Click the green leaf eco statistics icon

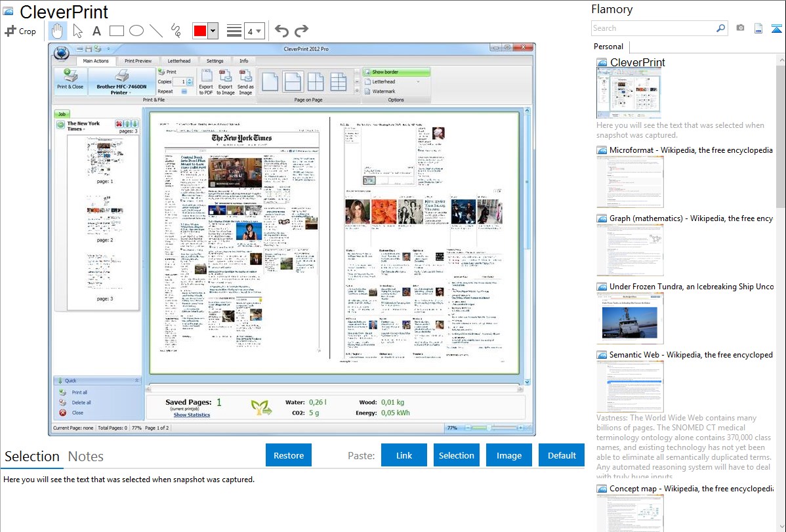click(261, 407)
